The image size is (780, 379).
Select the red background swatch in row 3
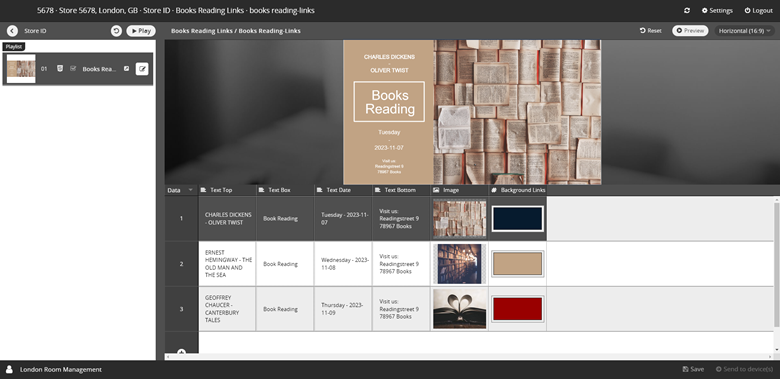click(517, 309)
